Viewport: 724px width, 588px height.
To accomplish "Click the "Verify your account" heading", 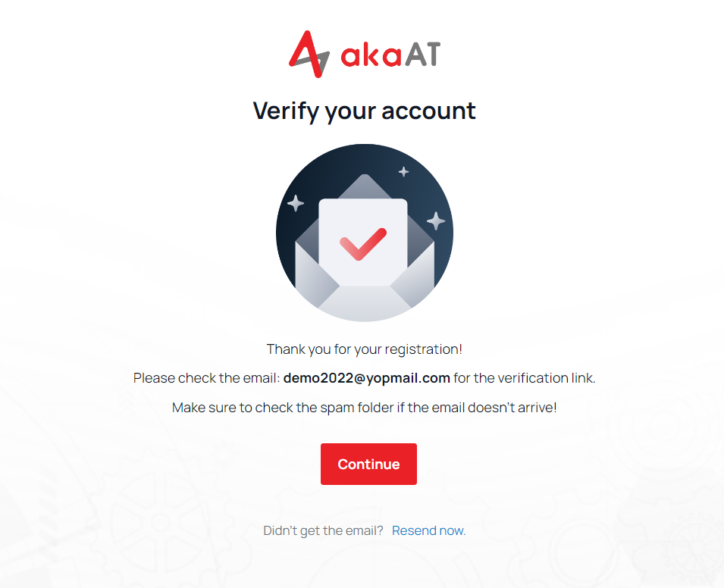I will click(x=364, y=111).
